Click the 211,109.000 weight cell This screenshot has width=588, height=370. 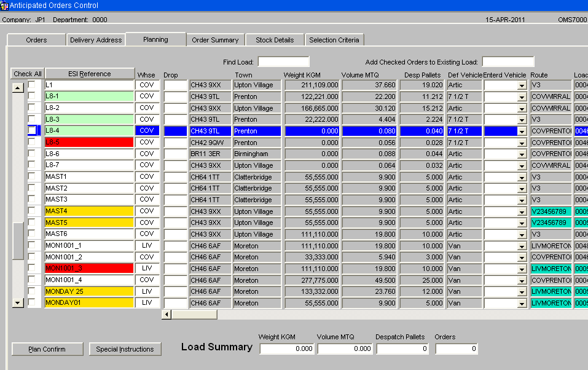pos(312,85)
